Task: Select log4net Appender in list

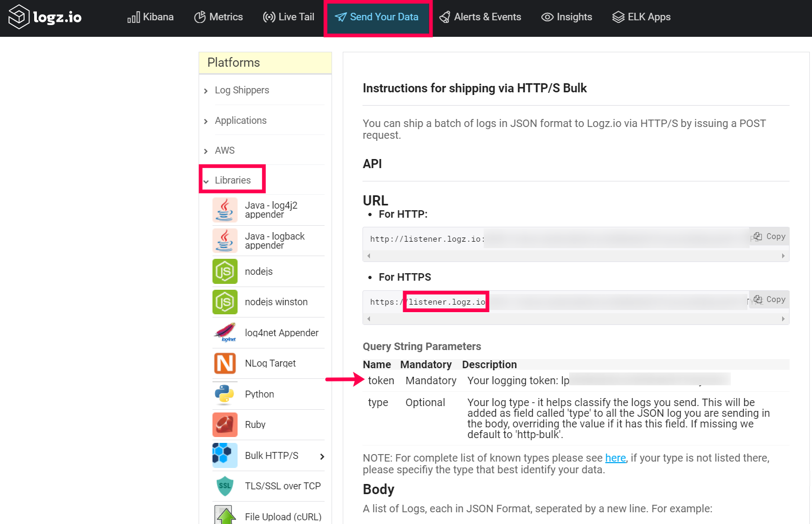Action: coord(281,333)
